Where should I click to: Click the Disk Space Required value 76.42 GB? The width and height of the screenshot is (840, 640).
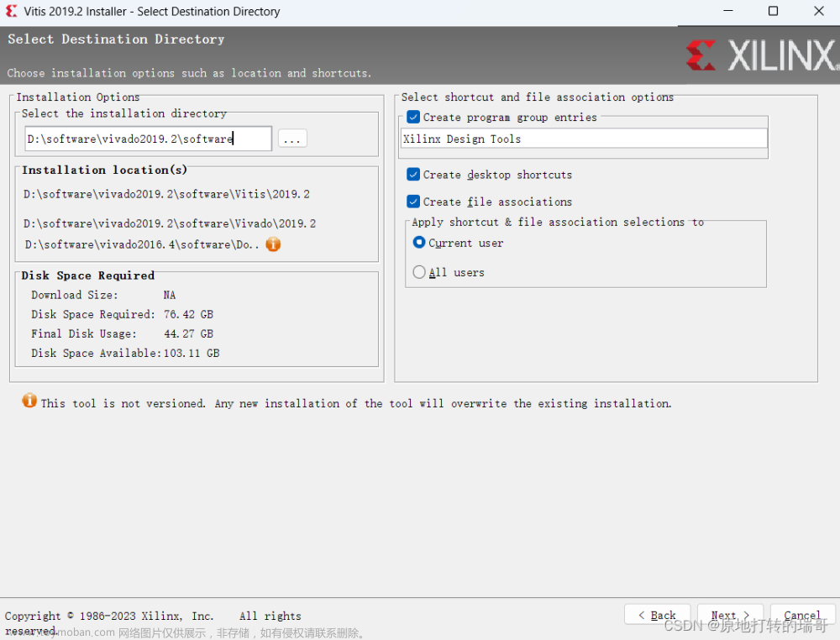coord(188,314)
